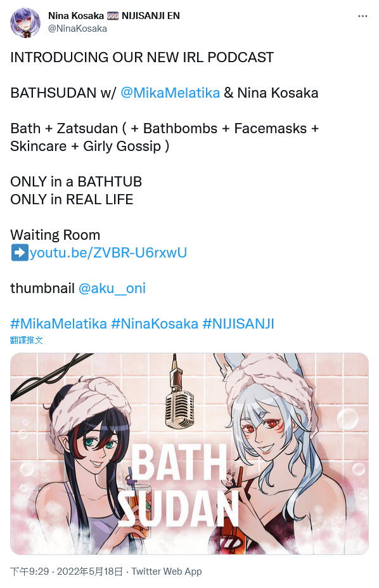Open the @NinaKosaka handle link
Screen dimensions: 379x588
[x=77, y=29]
